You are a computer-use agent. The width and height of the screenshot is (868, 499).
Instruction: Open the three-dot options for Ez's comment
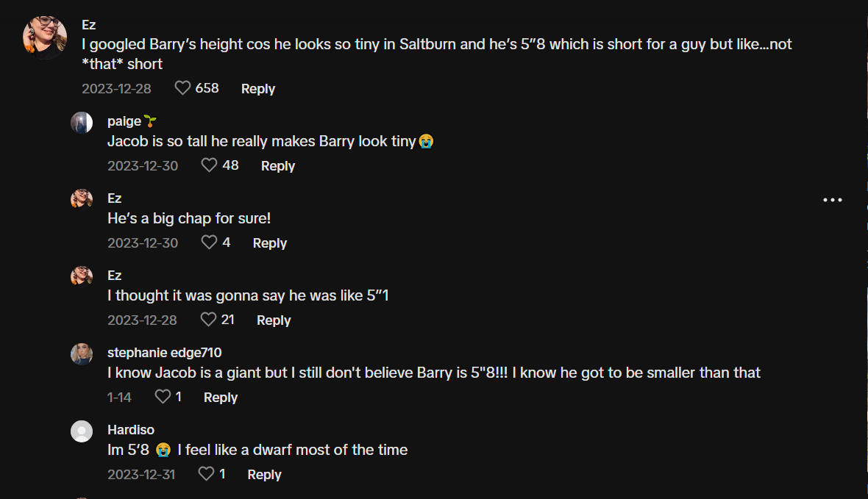[832, 199]
